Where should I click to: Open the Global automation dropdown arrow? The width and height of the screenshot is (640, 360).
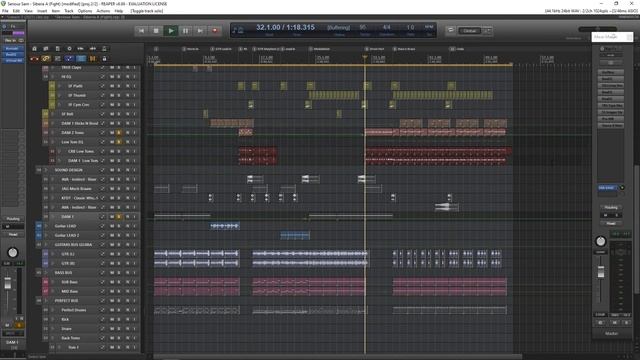(488, 31)
